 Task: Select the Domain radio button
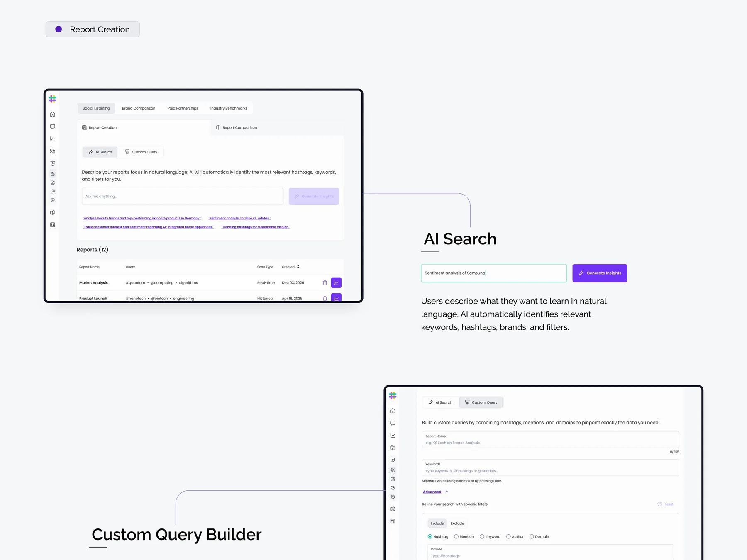(532, 537)
